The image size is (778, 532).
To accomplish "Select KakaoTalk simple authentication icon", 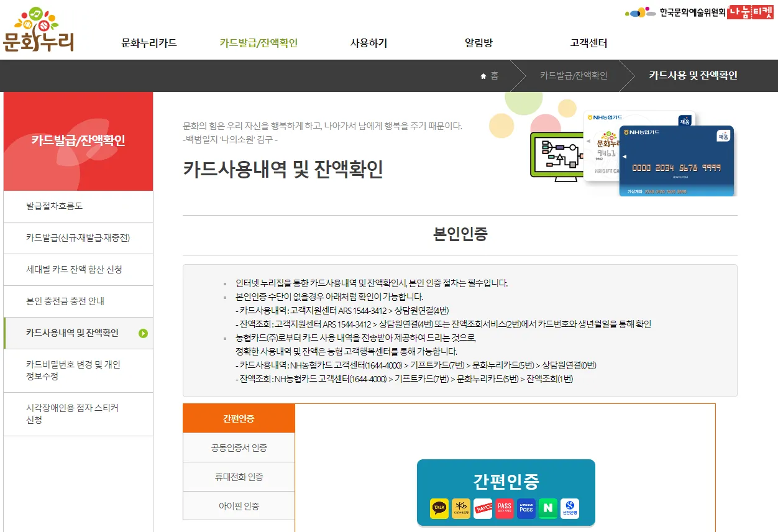I will tap(439, 507).
